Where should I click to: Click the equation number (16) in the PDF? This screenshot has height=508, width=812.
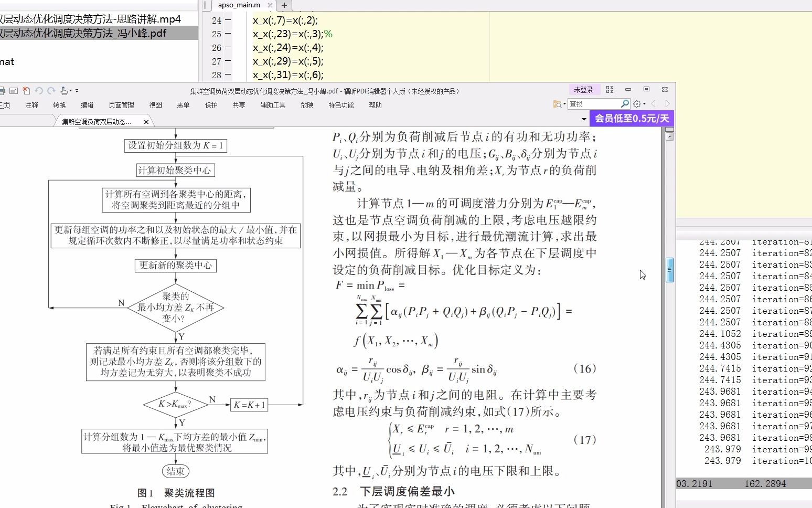pyautogui.click(x=585, y=368)
